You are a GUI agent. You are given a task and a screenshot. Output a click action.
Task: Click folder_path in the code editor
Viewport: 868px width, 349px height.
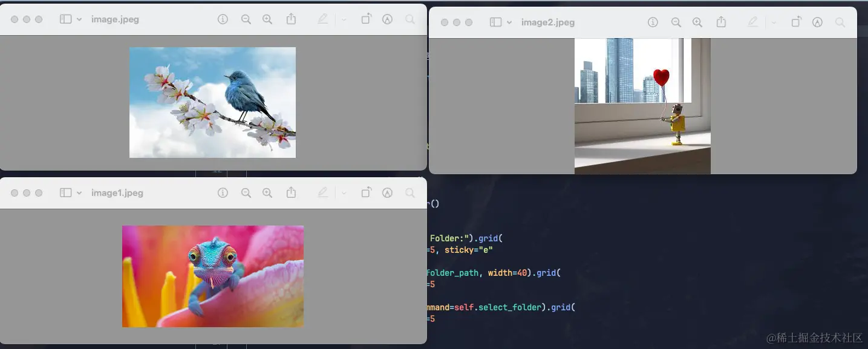[x=452, y=273]
